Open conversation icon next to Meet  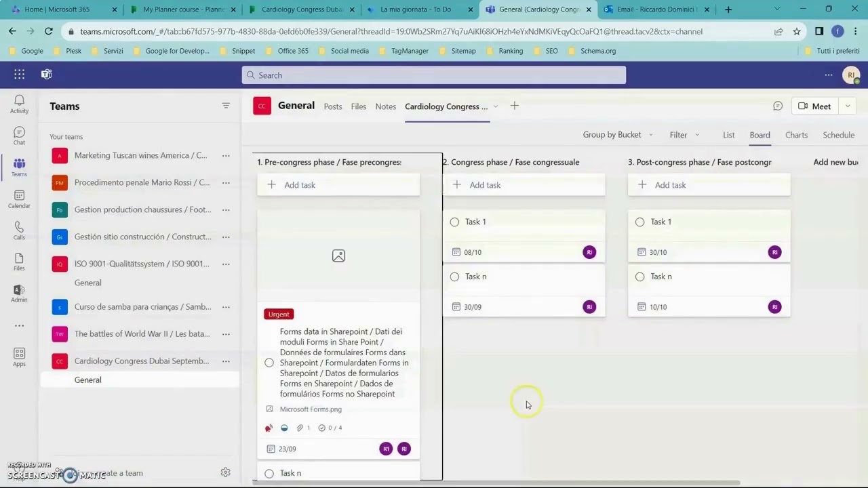[x=778, y=106]
